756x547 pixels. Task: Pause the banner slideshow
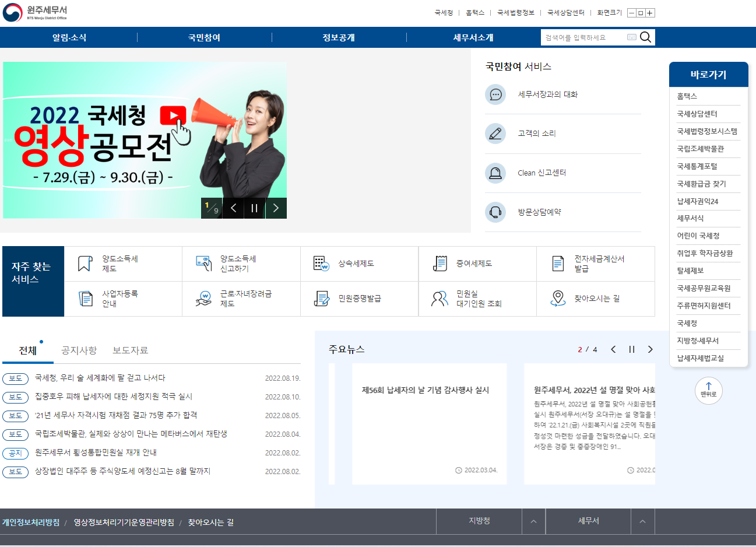(255, 208)
